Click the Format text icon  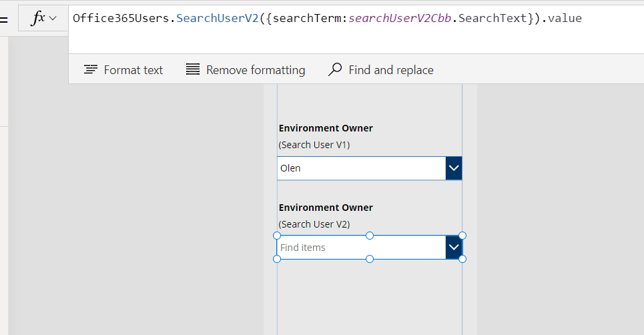click(x=91, y=70)
